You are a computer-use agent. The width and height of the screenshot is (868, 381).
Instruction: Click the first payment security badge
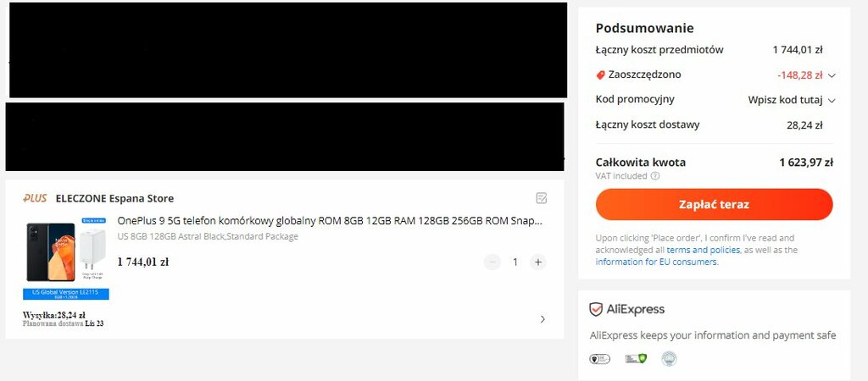pos(599,359)
